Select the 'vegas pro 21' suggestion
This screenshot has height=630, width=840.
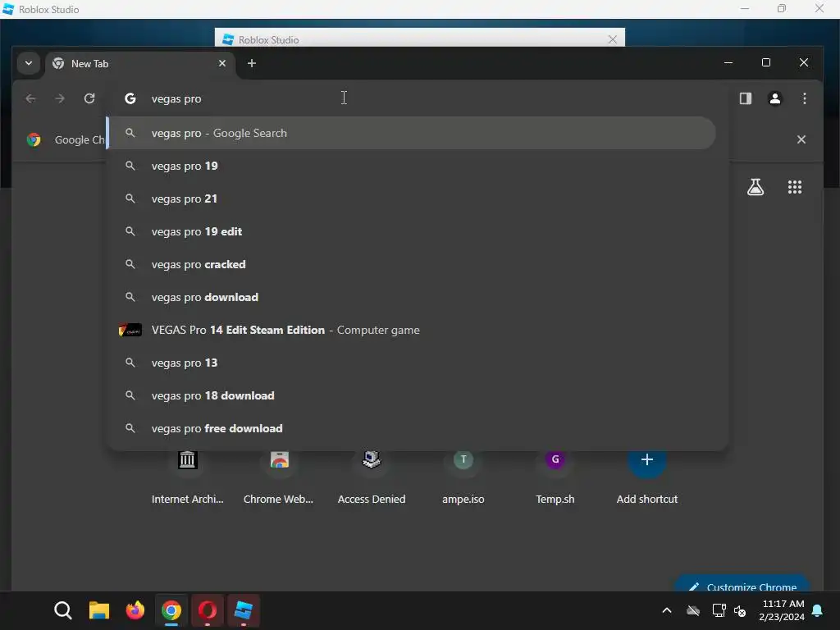(411, 199)
